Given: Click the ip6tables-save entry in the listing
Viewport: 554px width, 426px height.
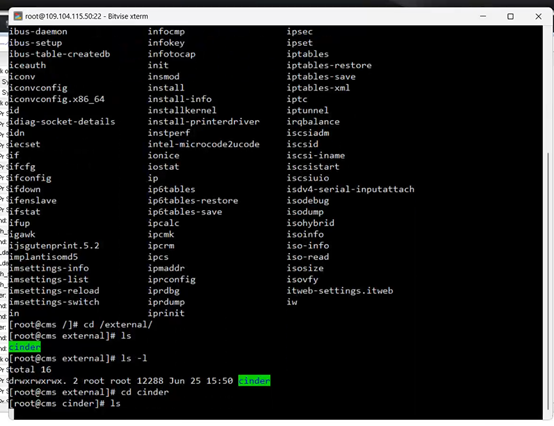Looking at the screenshot, I should (x=185, y=212).
